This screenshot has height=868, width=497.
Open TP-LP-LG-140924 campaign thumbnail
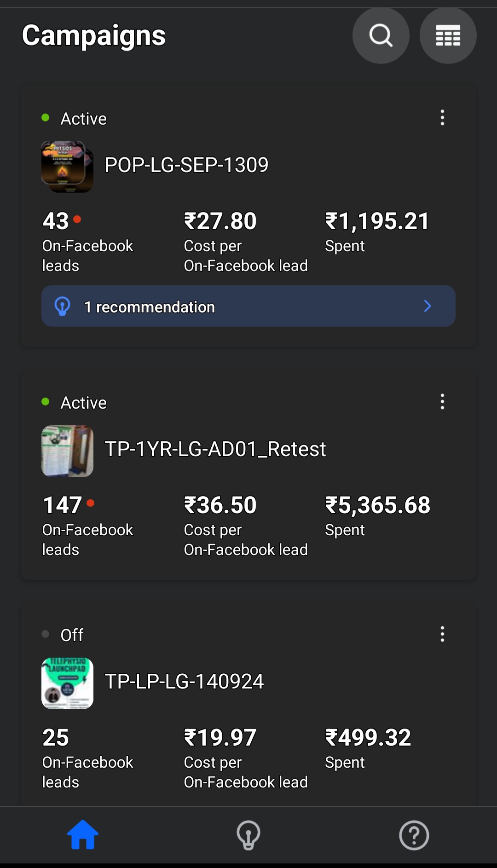coord(67,683)
